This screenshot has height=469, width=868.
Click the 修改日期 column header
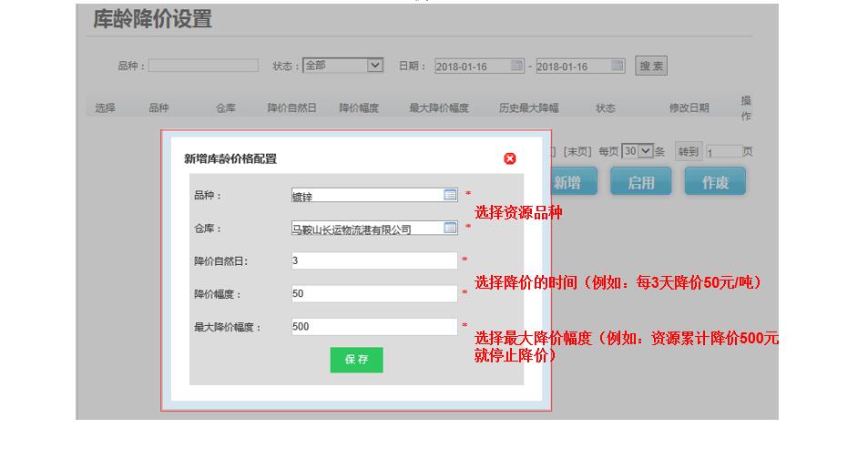coord(689,107)
